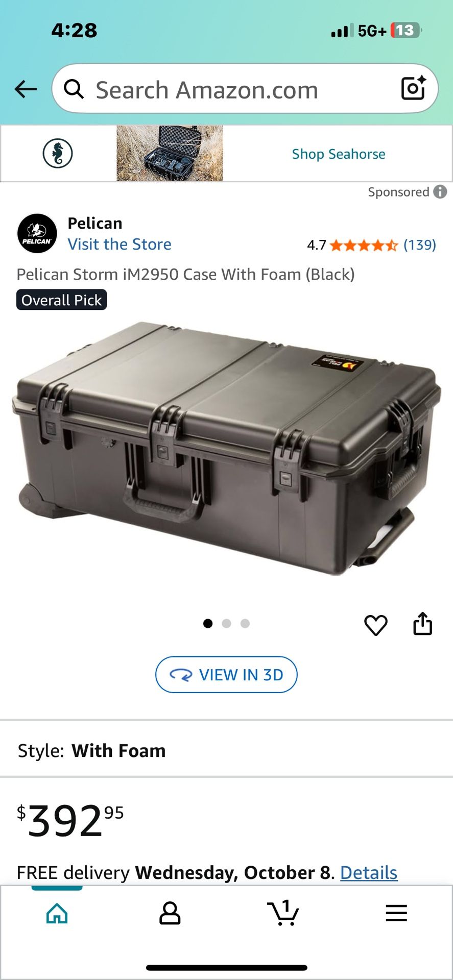Screen dimensions: 453x980
Task: Open Shop Seahorse sponsored link
Action: (339, 154)
